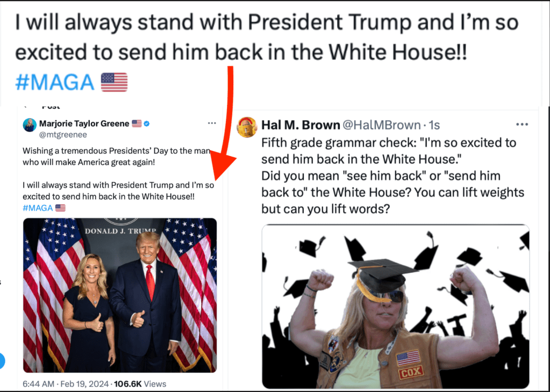
Task: Open the thumbs-up photo with flags in Greene's post
Action: pos(120,295)
